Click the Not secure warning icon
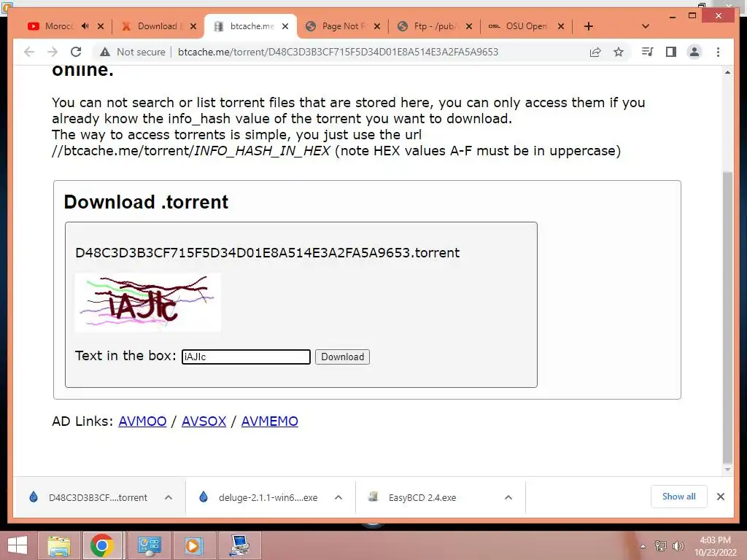Image resolution: width=747 pixels, height=560 pixels. 105,52
